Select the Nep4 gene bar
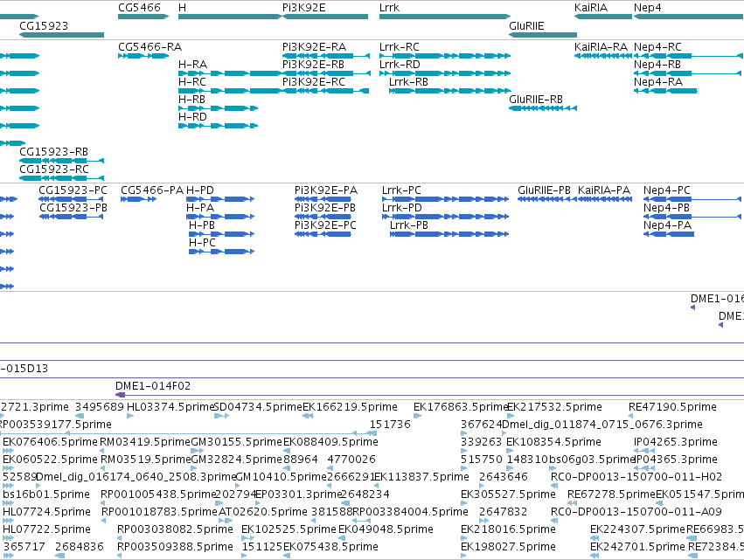The width and height of the screenshot is (744, 560). 688,17
